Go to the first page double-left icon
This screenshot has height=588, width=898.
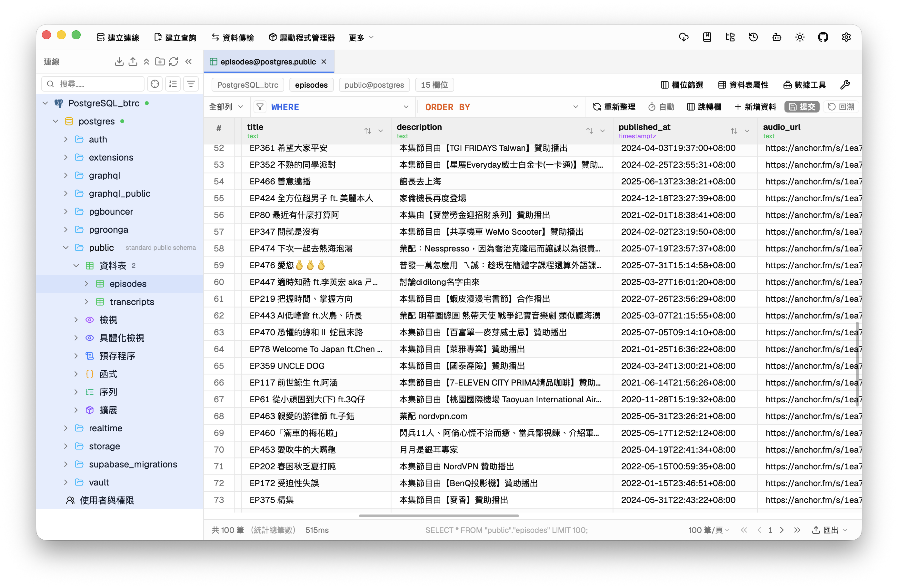[x=744, y=530]
